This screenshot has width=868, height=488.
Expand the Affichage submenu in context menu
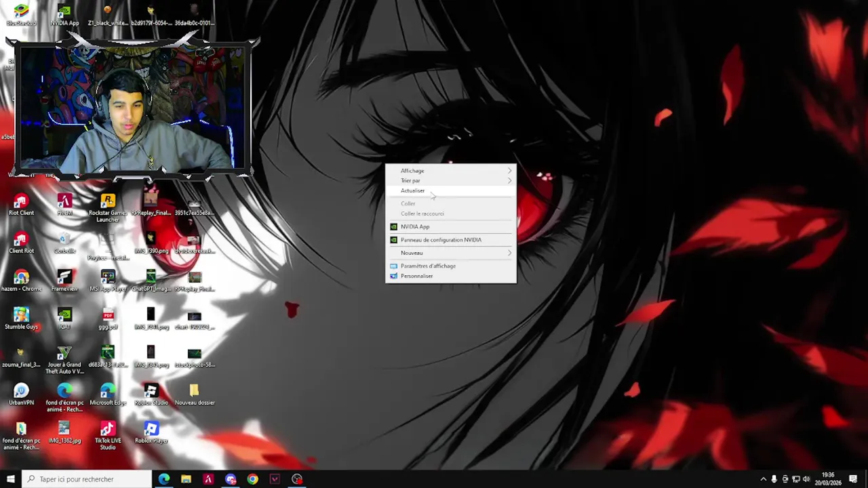point(451,171)
